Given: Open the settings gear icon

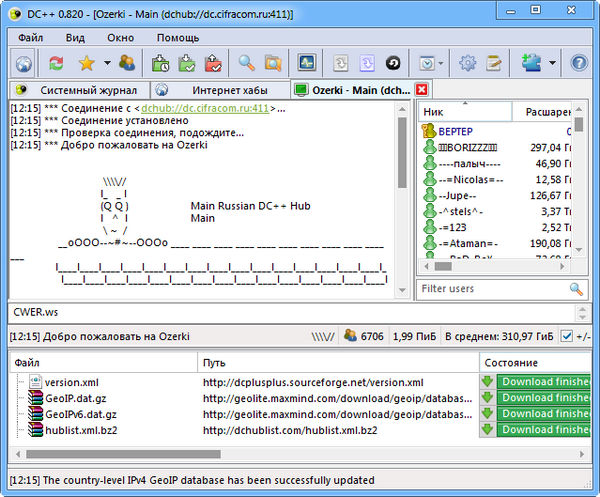Looking at the screenshot, I should (467, 63).
